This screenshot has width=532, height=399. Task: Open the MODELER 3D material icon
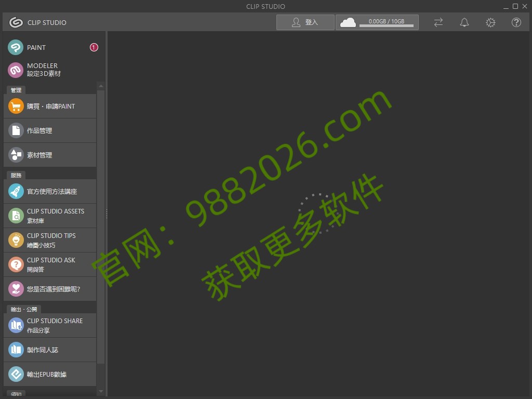16,70
